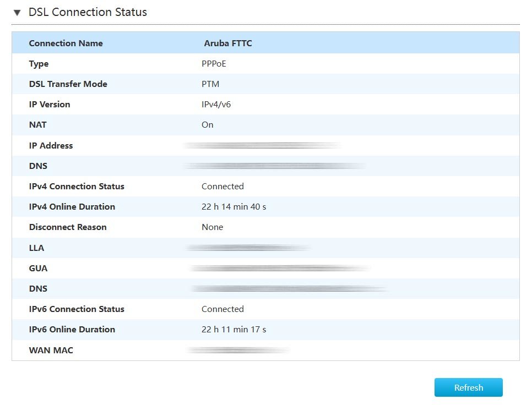Click the blurred LLA address value
This screenshot has width=532, height=405.
pyautogui.click(x=248, y=248)
